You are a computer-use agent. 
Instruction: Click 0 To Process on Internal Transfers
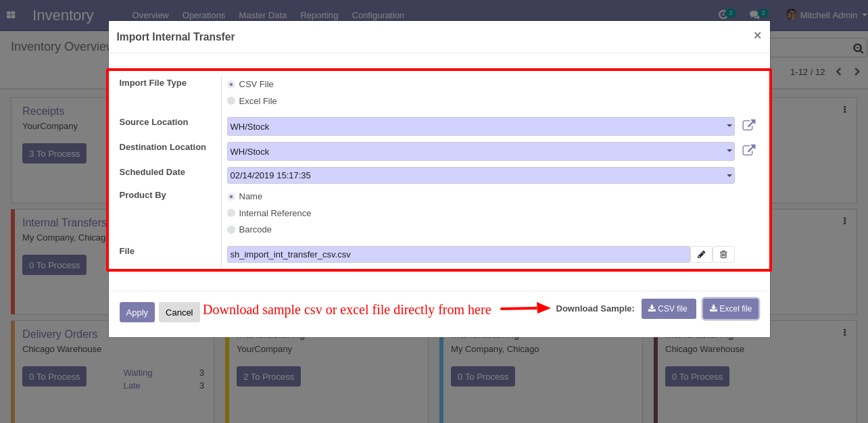pyautogui.click(x=54, y=265)
